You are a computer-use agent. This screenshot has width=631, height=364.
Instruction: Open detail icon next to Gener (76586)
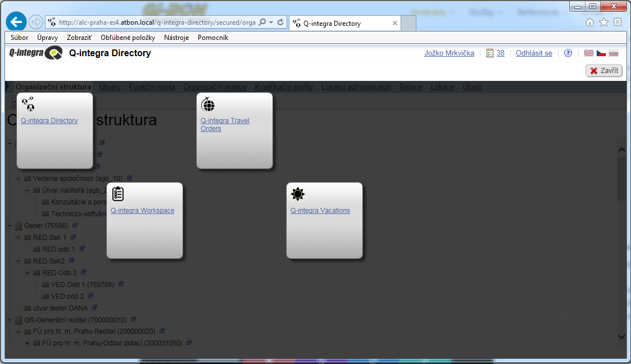75,225
